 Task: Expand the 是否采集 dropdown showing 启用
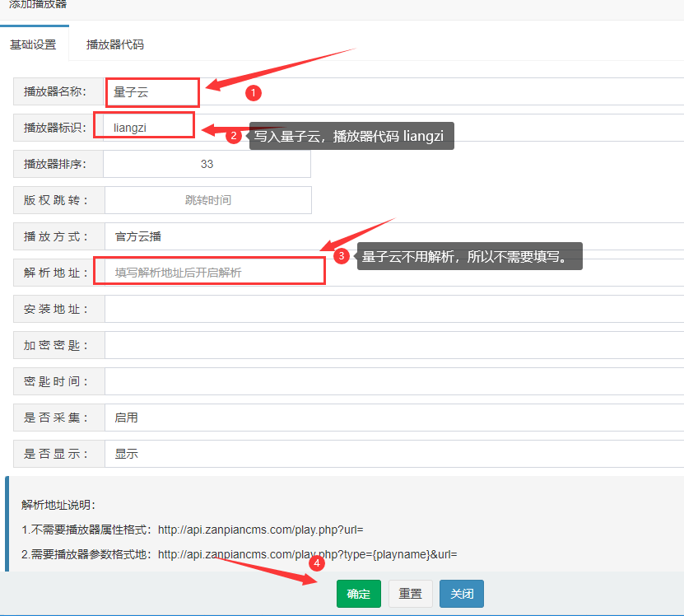[393, 418]
